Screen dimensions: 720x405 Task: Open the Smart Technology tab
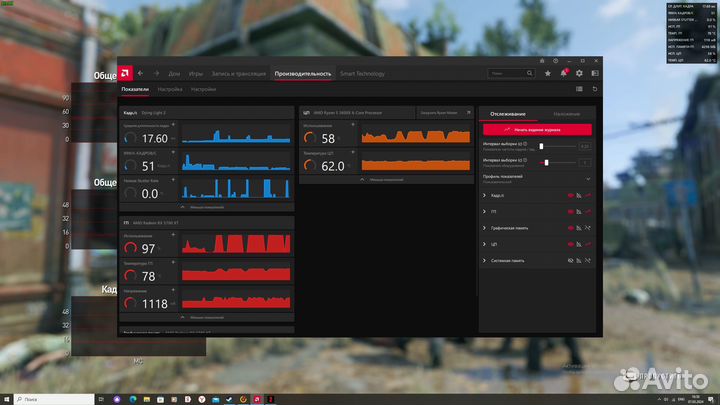[362, 73]
